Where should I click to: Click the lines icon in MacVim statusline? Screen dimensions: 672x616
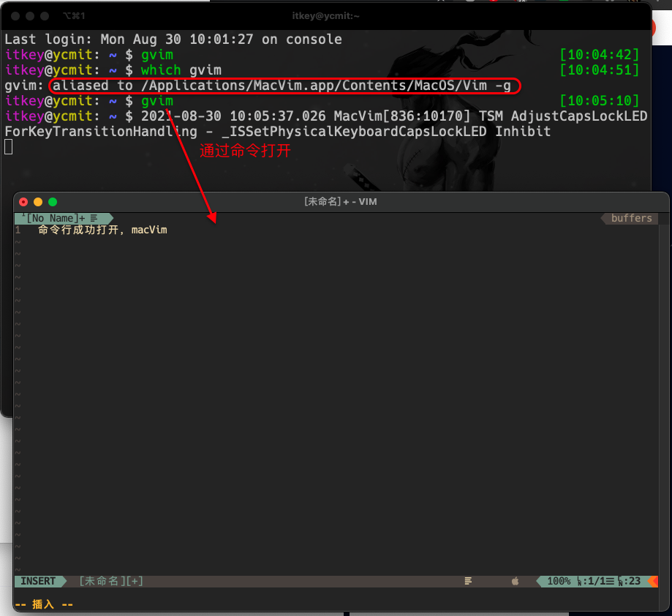coord(468,582)
